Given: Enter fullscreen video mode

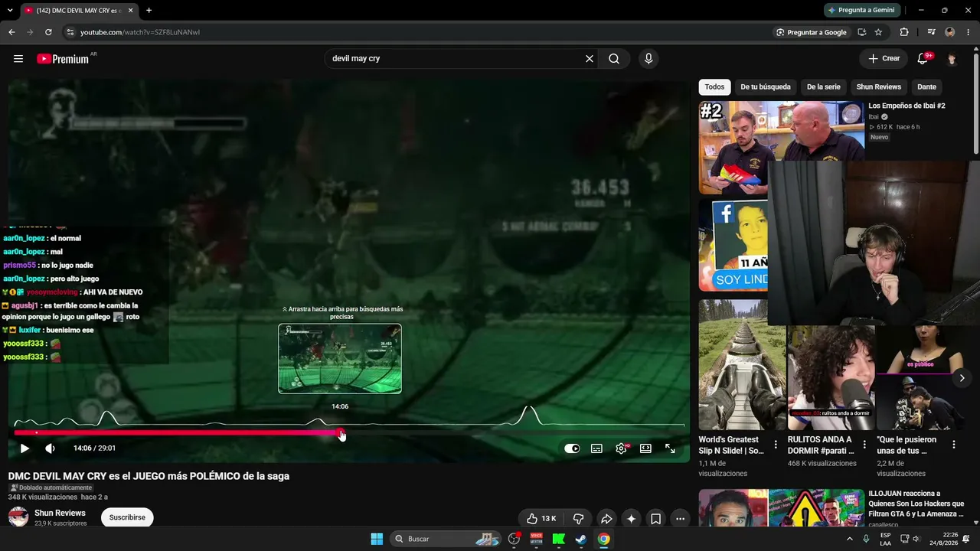Looking at the screenshot, I should coord(670,448).
